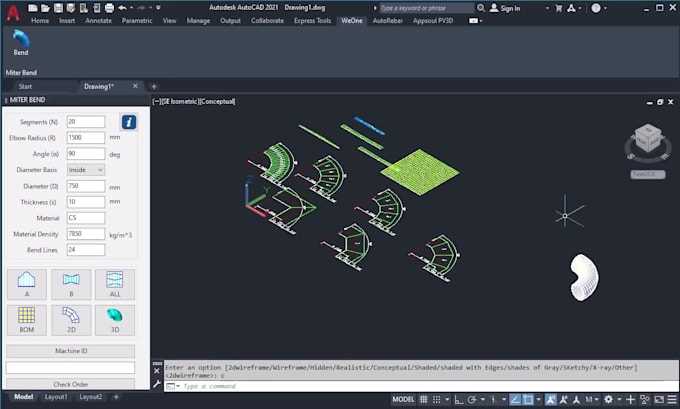The image size is (680, 409).
Task: Click the Start file tab
Action: [25, 86]
